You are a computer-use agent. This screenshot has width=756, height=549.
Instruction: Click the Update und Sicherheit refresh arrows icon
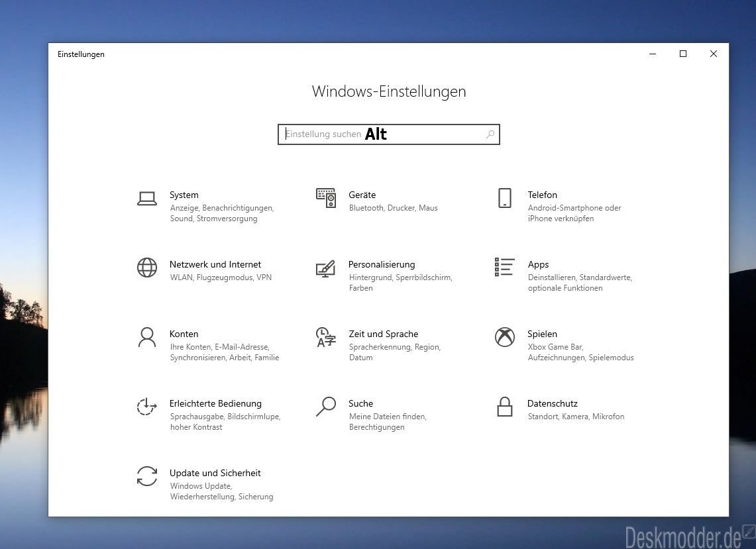147,476
